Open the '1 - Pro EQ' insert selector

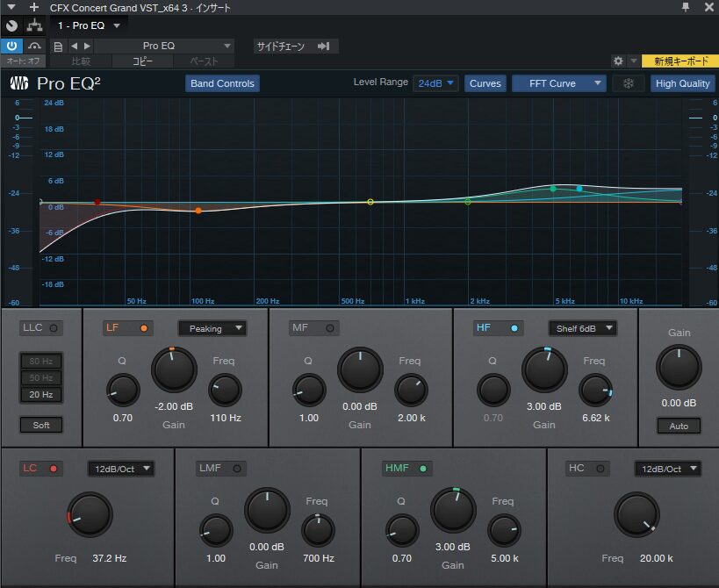[89, 25]
